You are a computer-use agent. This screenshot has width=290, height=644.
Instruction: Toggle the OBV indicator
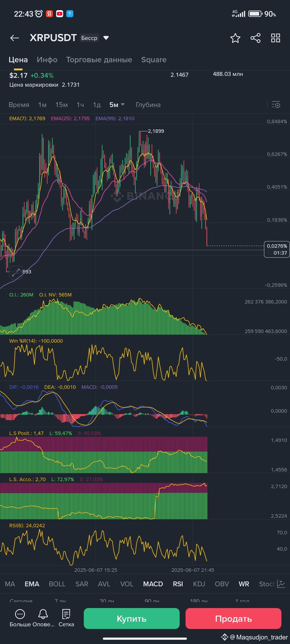pyautogui.click(x=222, y=584)
